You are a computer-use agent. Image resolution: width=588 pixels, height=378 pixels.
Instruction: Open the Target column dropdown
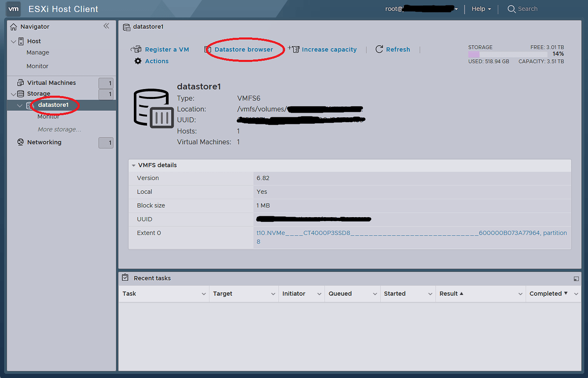(273, 294)
